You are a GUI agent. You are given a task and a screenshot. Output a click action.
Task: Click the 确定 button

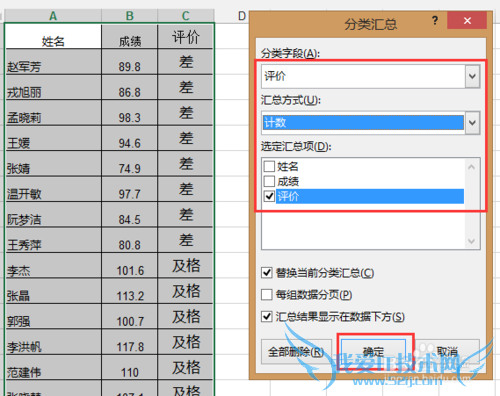(373, 351)
